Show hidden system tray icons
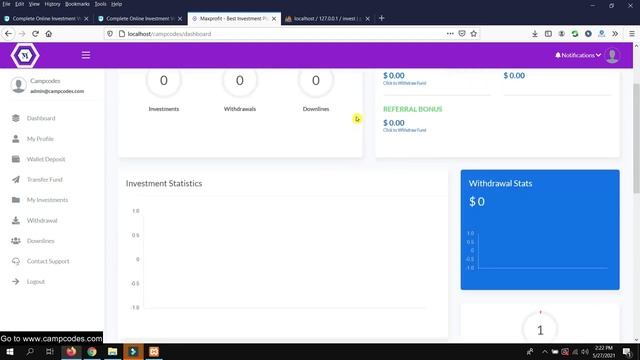This screenshot has width=640, height=360. 544,351
